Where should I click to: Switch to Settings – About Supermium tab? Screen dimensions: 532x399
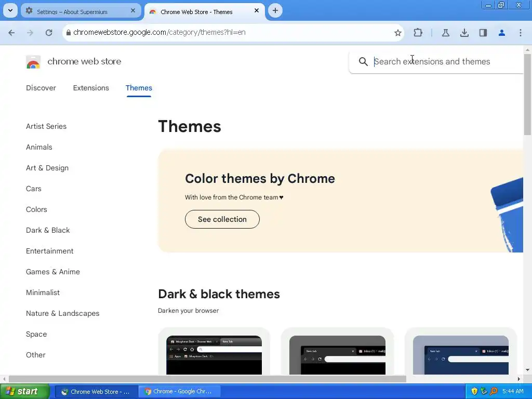click(81, 11)
